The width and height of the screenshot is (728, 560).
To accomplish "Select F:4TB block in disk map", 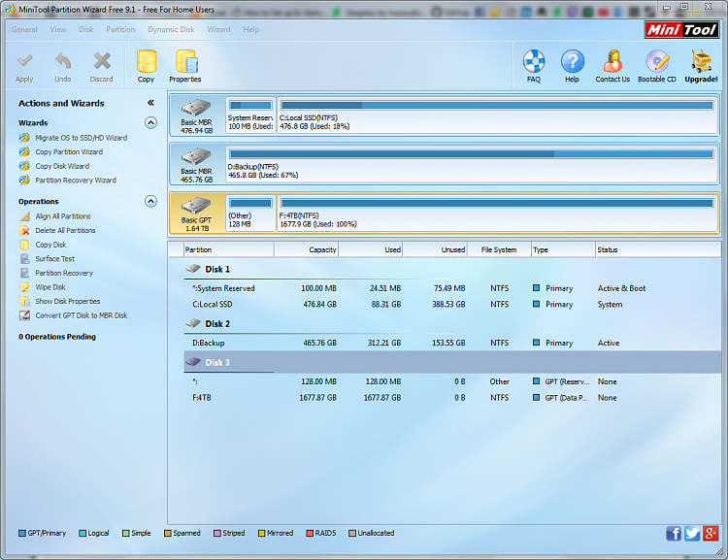I will coord(497,213).
